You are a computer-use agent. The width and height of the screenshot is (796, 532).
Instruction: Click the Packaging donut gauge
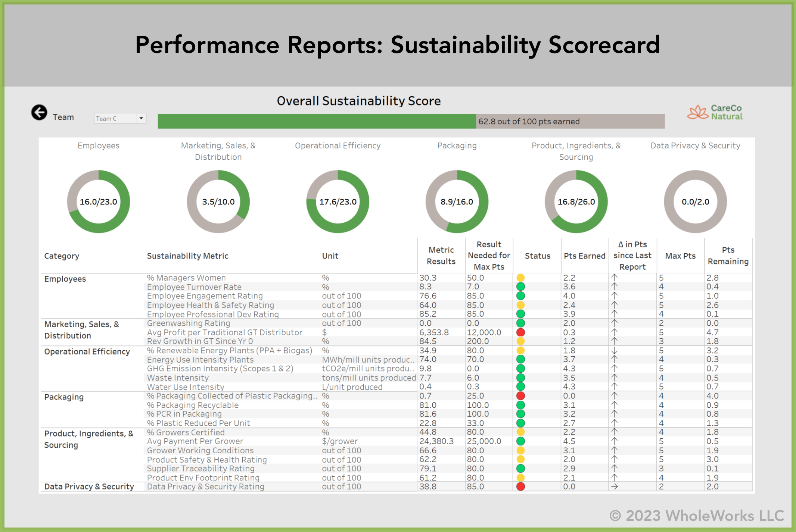(457, 201)
